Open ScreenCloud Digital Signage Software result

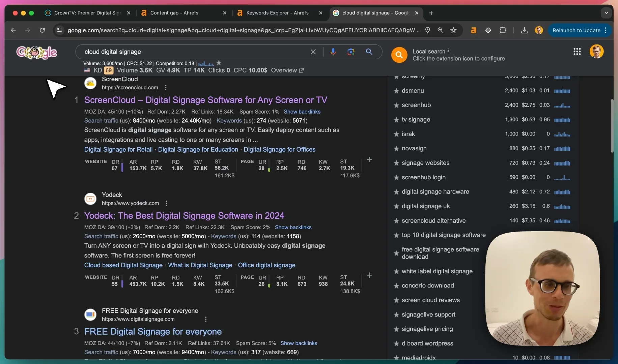click(x=205, y=100)
